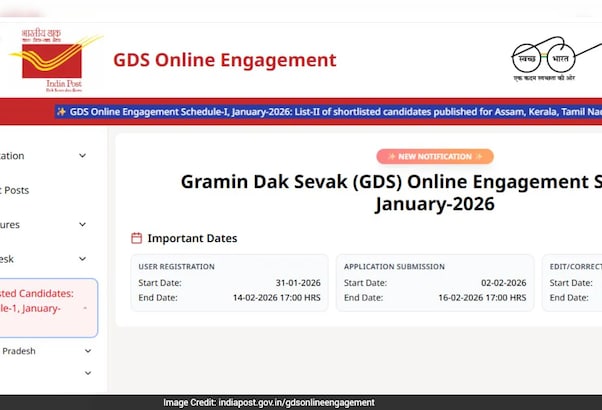Click the January-2026 title line

click(x=435, y=204)
